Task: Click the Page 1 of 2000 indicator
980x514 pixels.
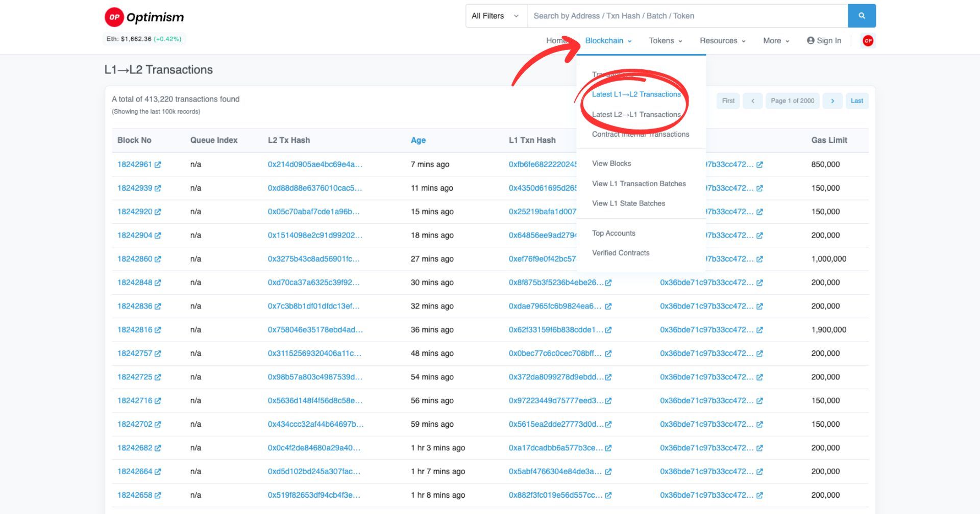Action: pos(793,101)
